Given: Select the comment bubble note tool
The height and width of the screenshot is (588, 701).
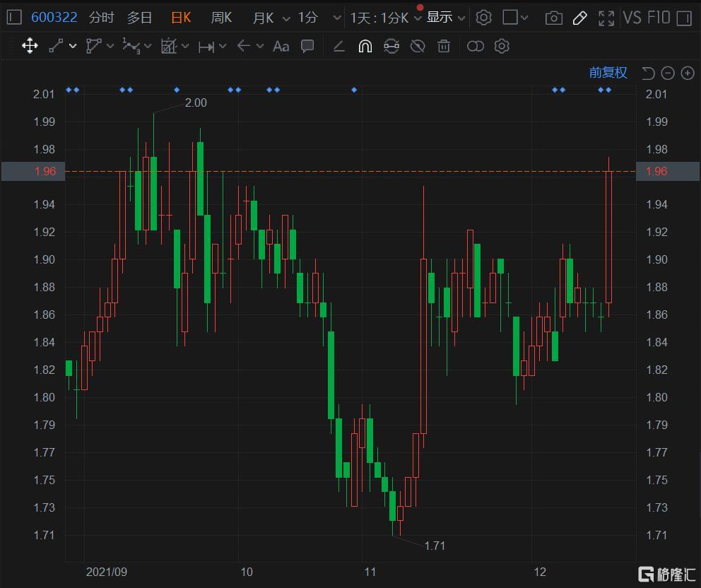Looking at the screenshot, I should pyautogui.click(x=307, y=46).
